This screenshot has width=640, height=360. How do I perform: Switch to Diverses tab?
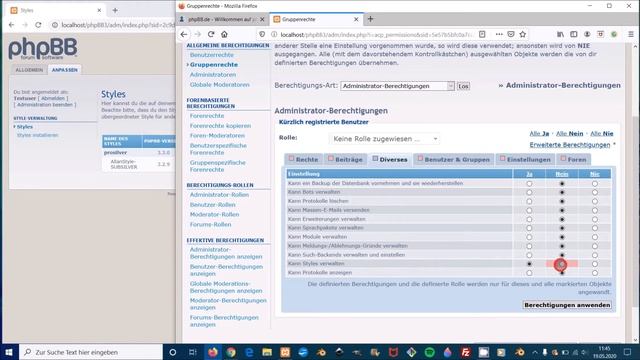coord(390,159)
